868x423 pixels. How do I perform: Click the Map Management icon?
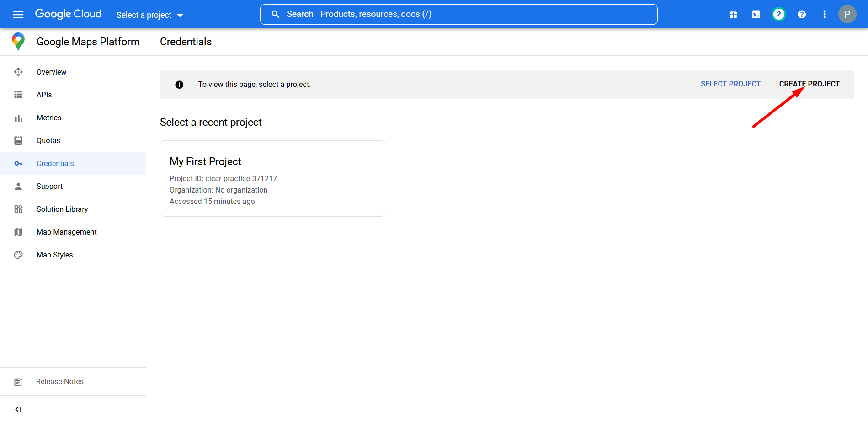click(x=18, y=232)
